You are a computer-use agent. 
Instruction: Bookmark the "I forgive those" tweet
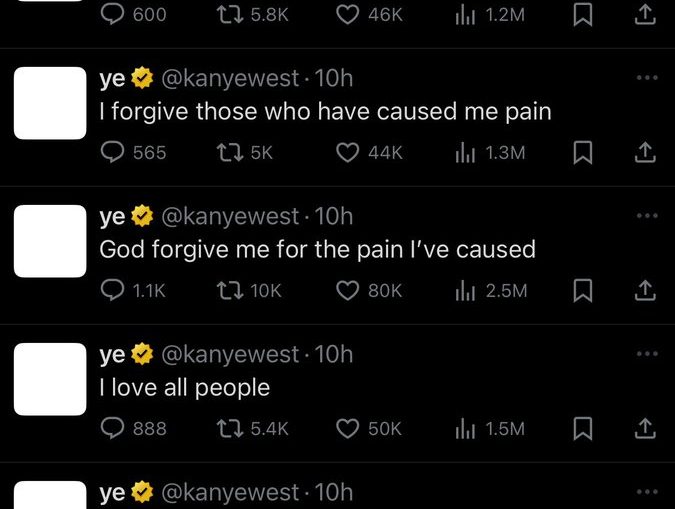582,152
